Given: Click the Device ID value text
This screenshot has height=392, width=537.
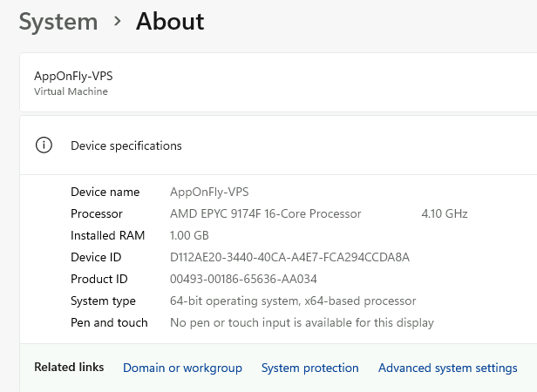Looking at the screenshot, I should [x=289, y=257].
